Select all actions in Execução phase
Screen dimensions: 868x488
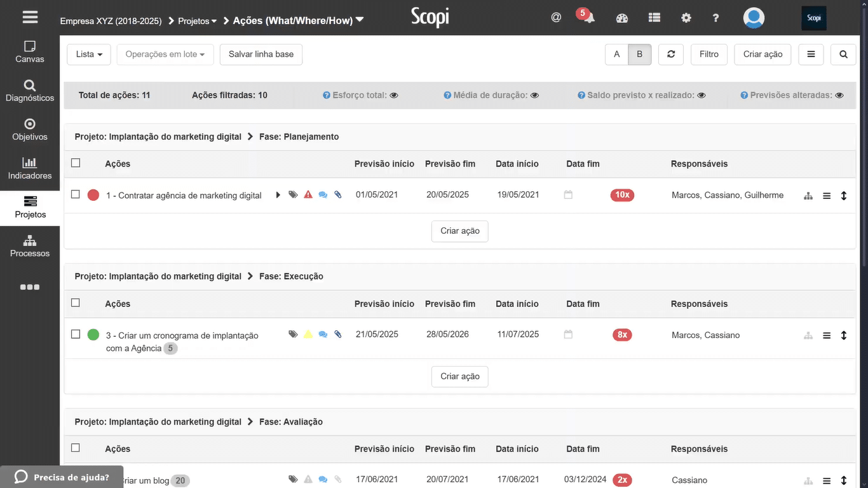[76, 303]
